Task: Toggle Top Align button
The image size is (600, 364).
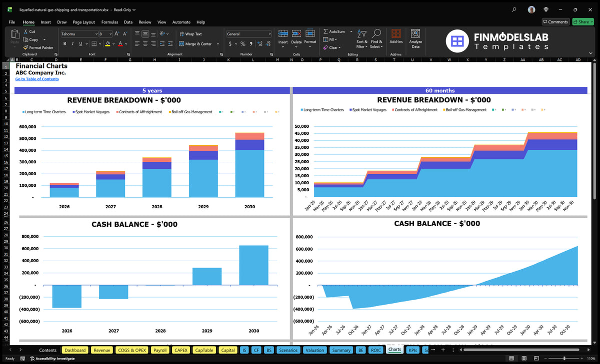Action: (137, 34)
